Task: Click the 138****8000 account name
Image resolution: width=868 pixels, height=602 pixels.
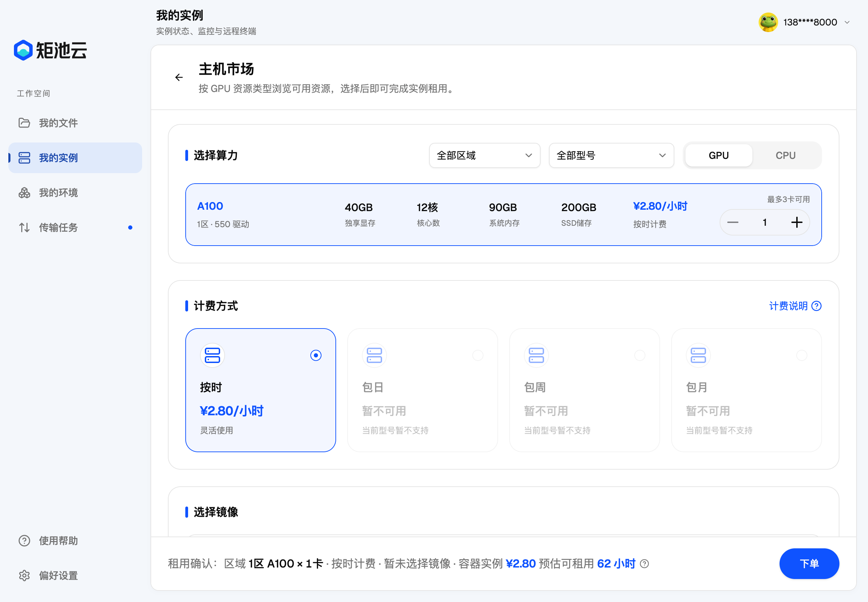Action: coord(810,22)
